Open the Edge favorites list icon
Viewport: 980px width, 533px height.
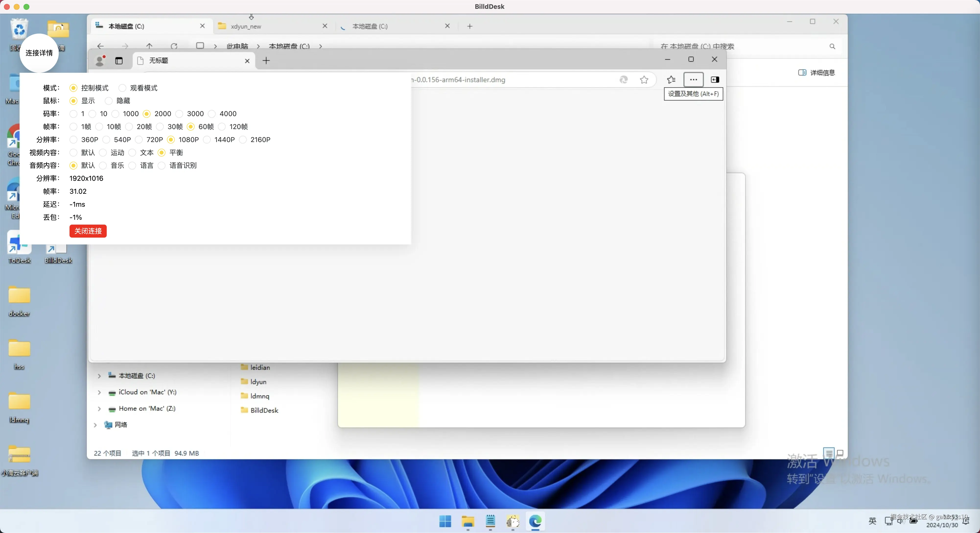671,80
